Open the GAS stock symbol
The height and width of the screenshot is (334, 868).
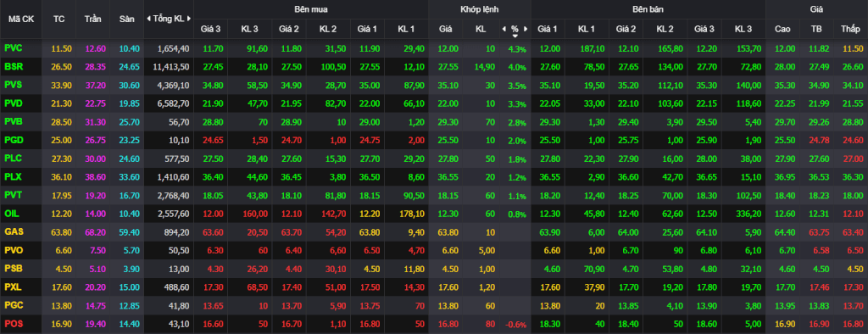point(13,231)
